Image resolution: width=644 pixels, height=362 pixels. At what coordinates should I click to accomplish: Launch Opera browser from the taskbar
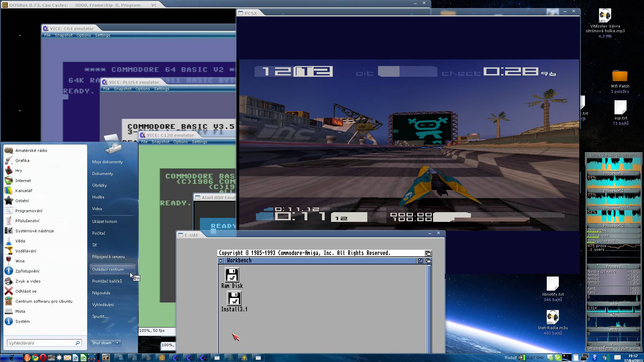coord(43,358)
